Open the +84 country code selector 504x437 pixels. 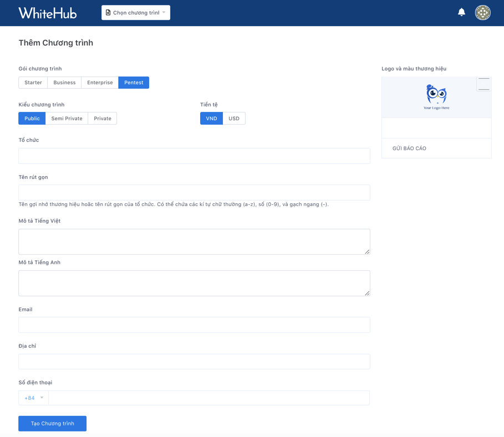[x=33, y=398]
